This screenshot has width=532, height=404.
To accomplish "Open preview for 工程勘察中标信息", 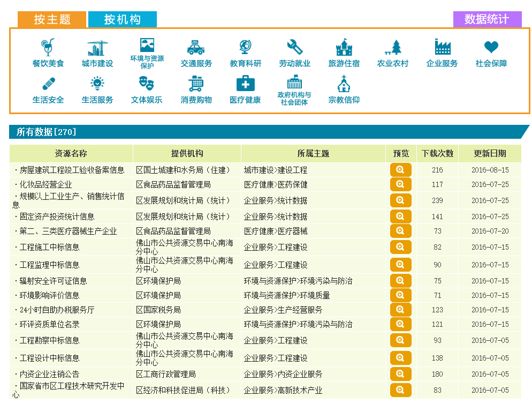I will pyautogui.click(x=401, y=340).
